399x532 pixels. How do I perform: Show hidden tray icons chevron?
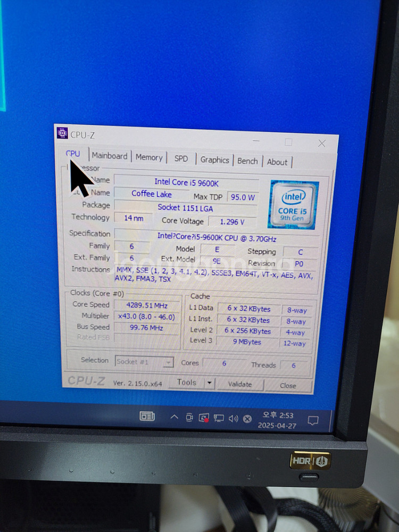tap(174, 417)
